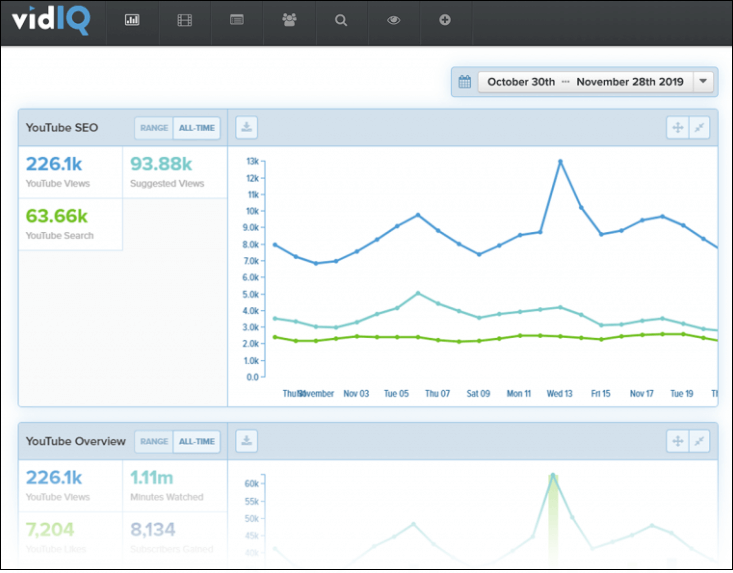This screenshot has height=573, width=733.
Task: Click the Nov 17 axis label
Action: pyautogui.click(x=641, y=394)
